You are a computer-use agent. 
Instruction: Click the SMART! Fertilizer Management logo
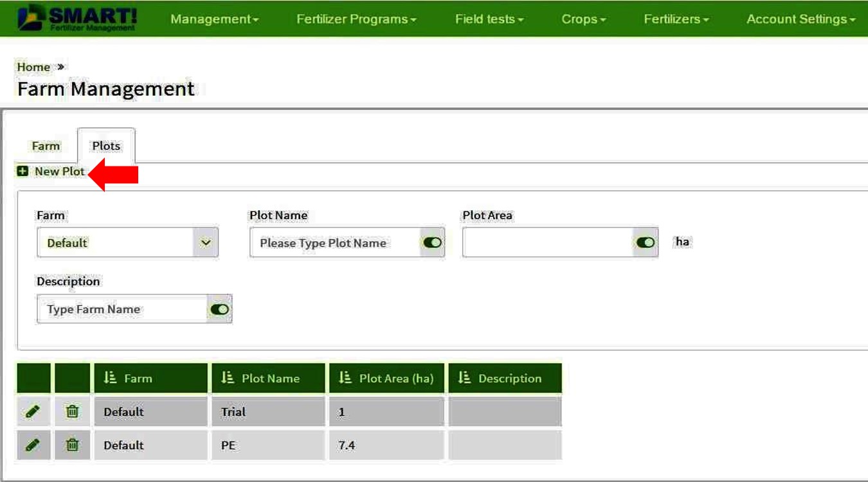[77, 18]
